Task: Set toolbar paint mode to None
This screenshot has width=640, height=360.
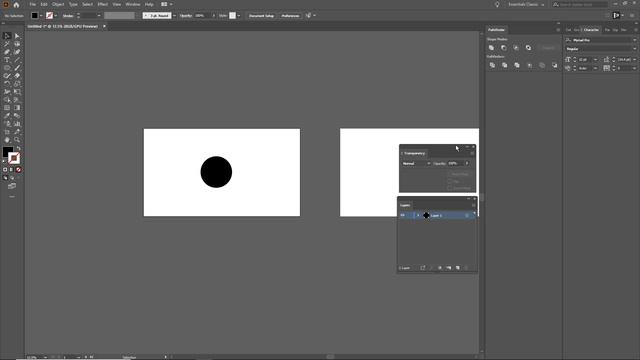Action: point(18,170)
